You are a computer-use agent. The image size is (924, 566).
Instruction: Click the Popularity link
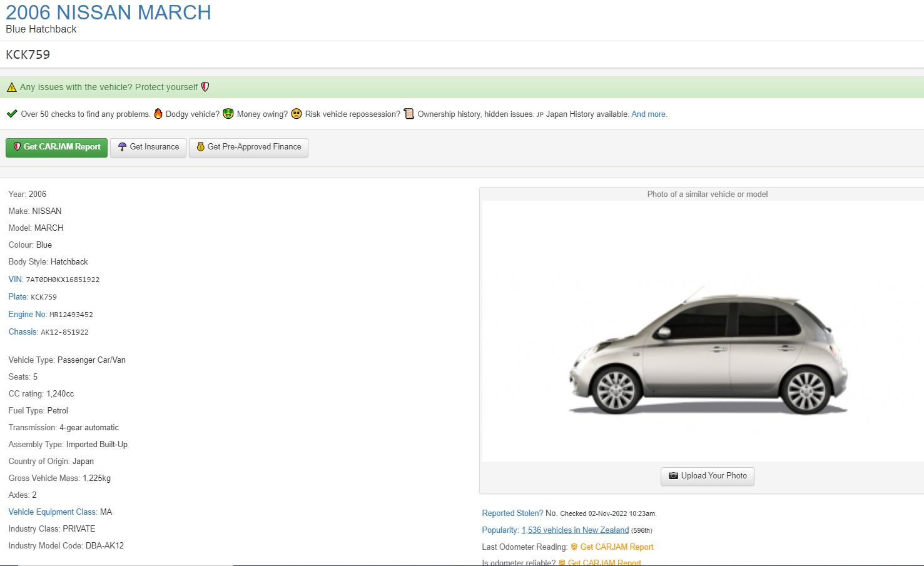coord(500,530)
